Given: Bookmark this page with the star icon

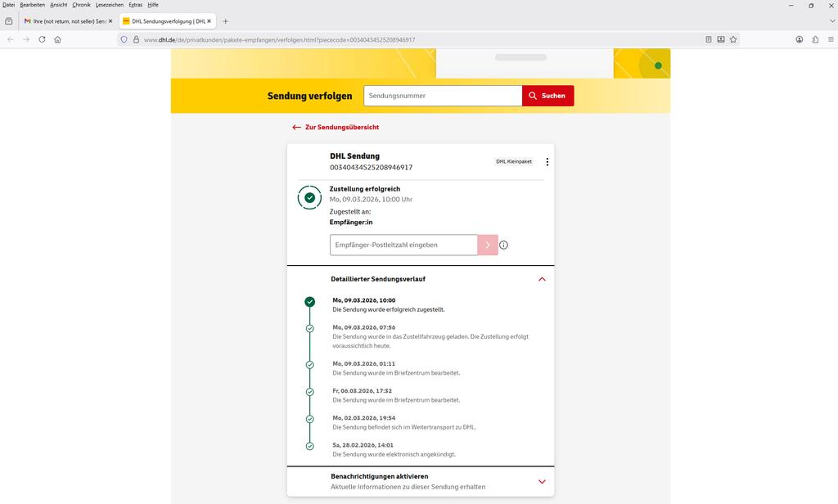Looking at the screenshot, I should [733, 39].
